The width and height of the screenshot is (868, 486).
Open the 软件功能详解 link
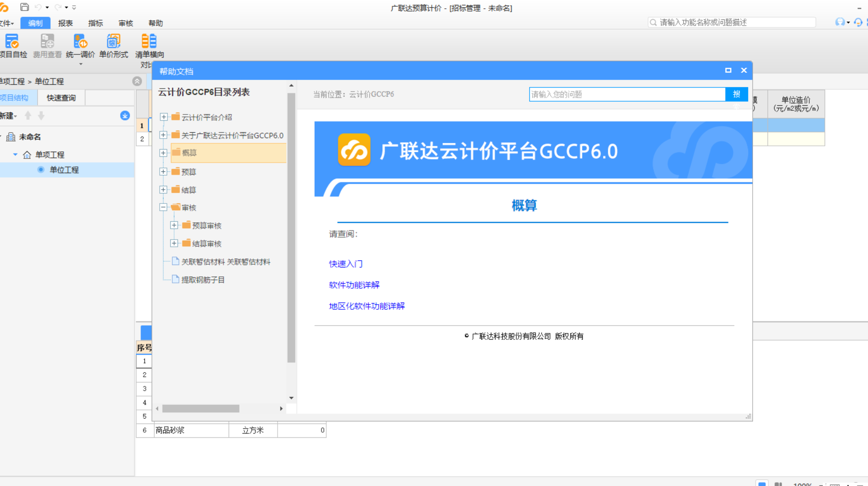coord(354,285)
